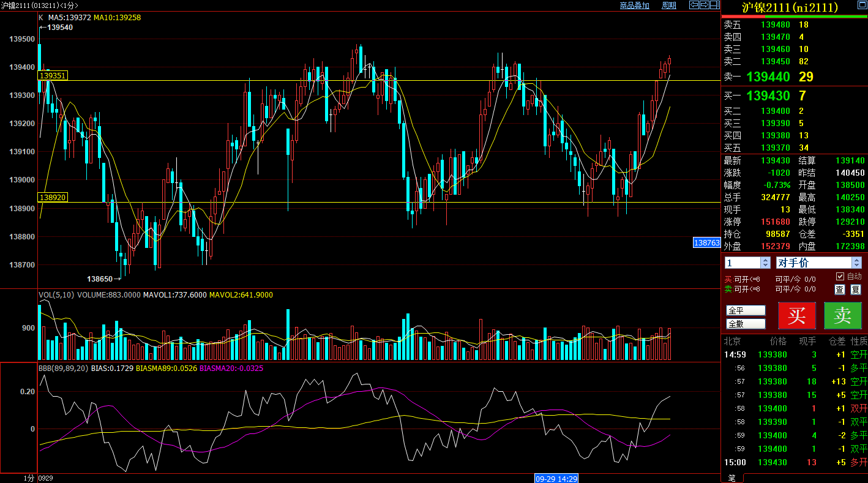Click the 14:59 139380 空开 tick row
Screen dimensions: 868x483
[795, 354]
